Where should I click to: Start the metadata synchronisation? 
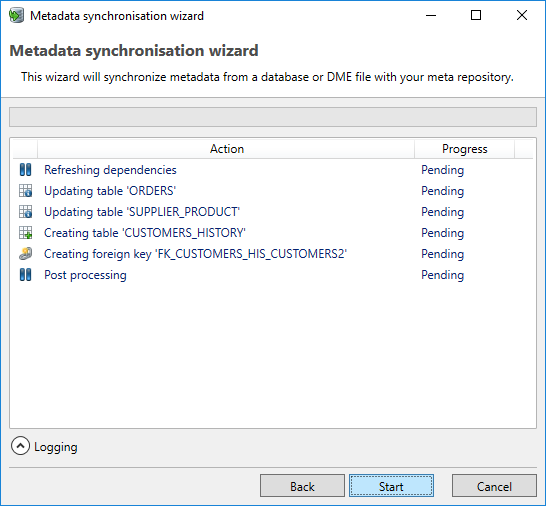tap(391, 486)
